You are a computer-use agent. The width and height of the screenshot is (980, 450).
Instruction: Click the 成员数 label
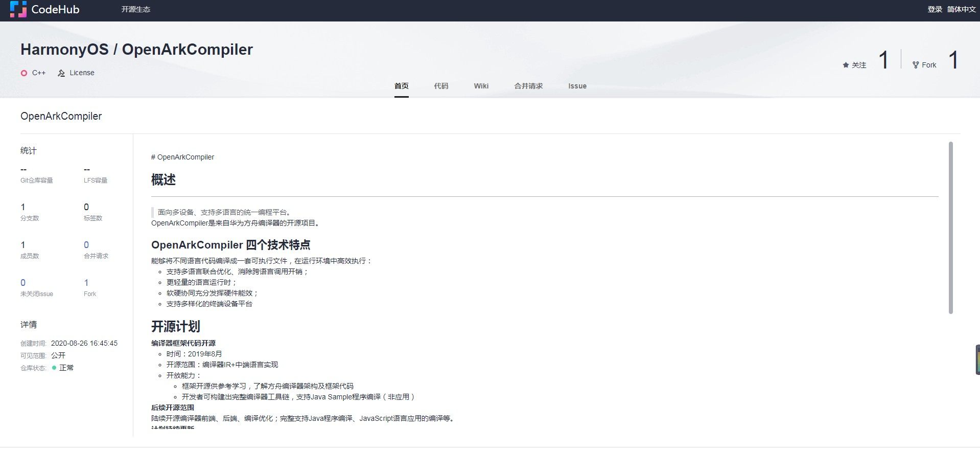pos(30,256)
